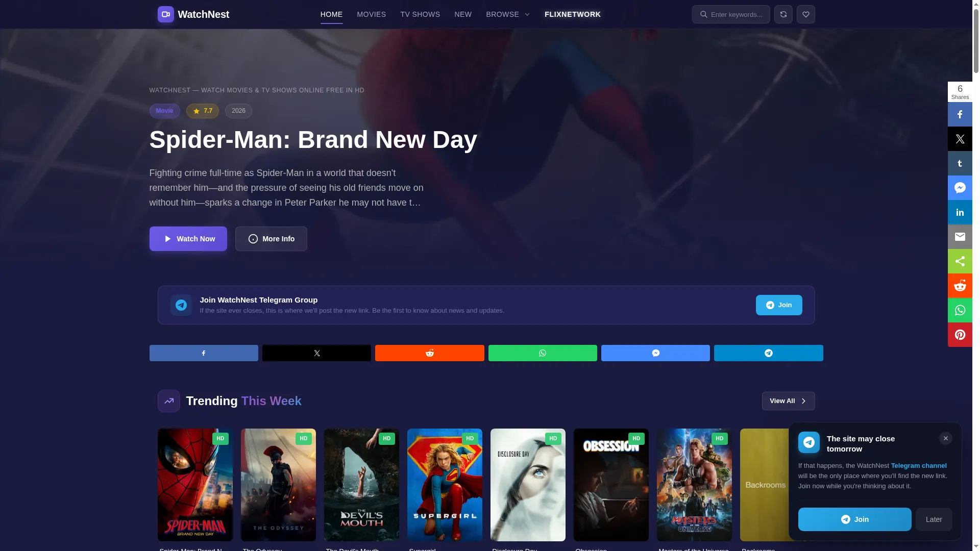Share by email from the side bar
This screenshot has height=551, width=980.
960,237
